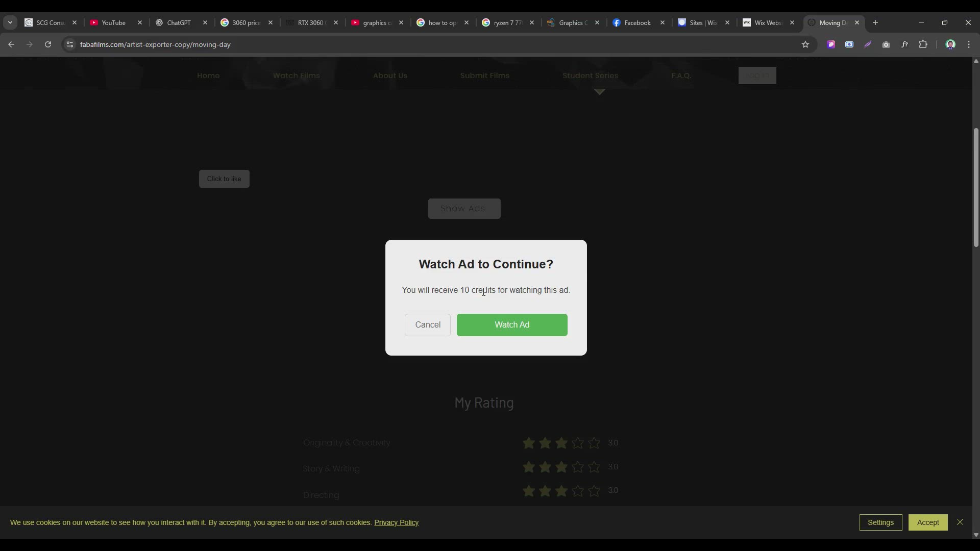Close the cookie banner with X
980x551 pixels.
click(x=960, y=522)
